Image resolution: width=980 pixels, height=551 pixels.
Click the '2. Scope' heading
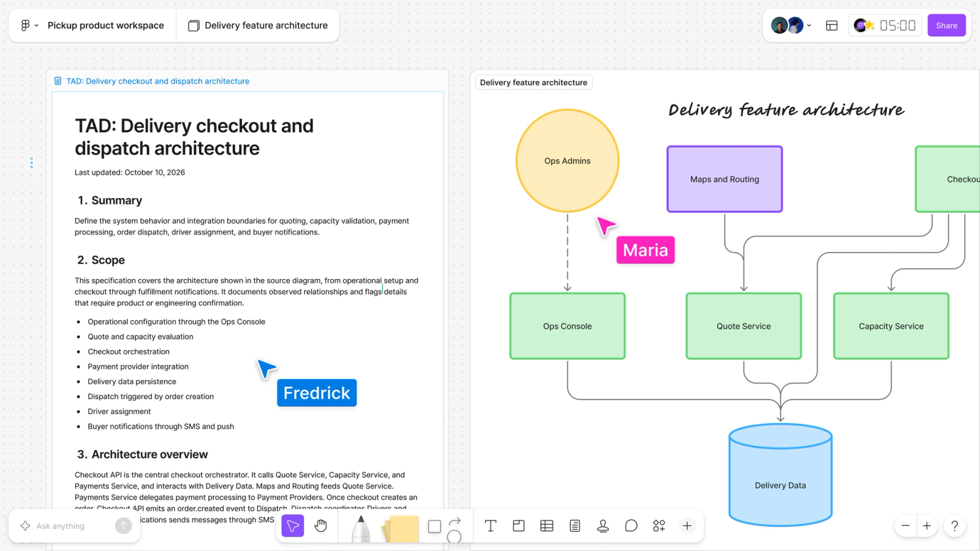[101, 260]
